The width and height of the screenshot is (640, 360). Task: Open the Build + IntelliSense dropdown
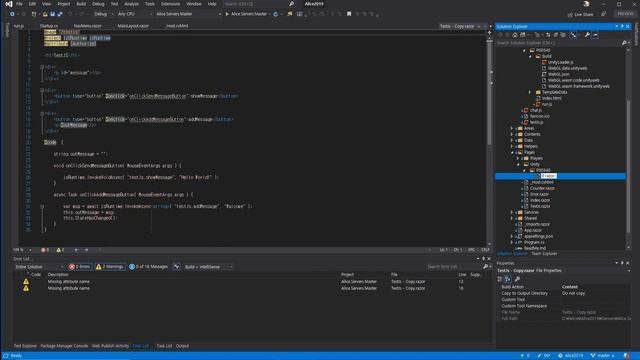pyautogui.click(x=208, y=267)
